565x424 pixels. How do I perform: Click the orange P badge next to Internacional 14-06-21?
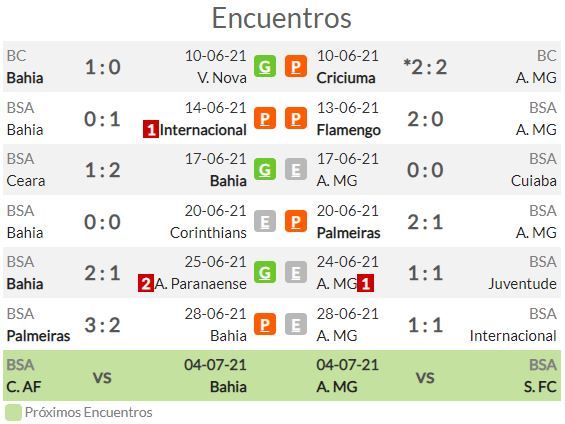(265, 118)
